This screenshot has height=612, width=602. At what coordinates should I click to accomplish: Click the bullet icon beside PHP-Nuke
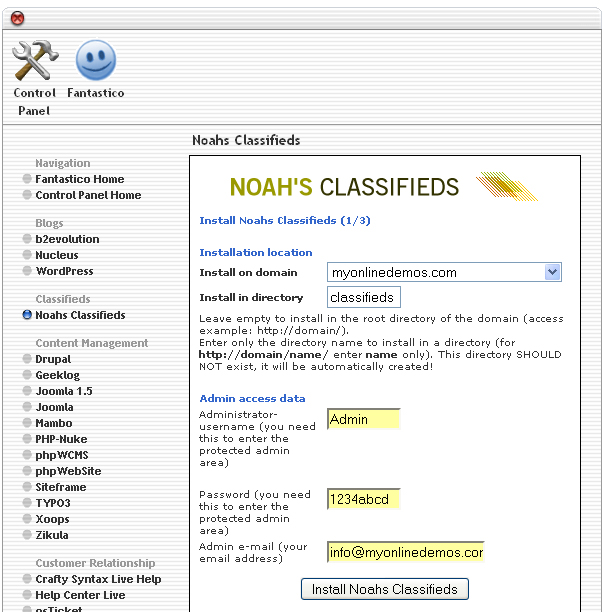(27, 439)
